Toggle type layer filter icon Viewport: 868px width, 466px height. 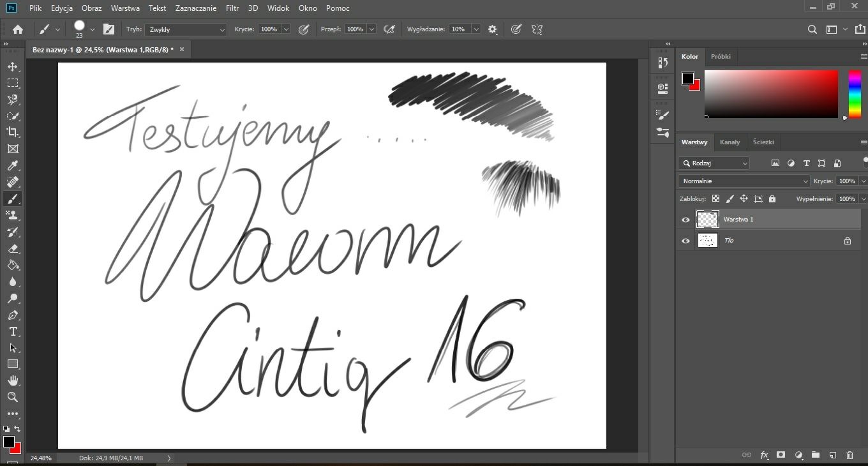(x=806, y=163)
